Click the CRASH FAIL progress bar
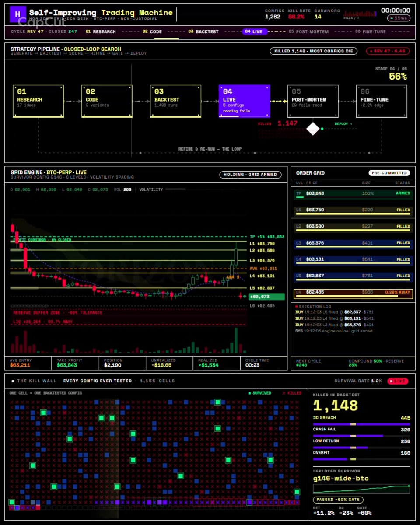Viewport: 420px width, 525px height. point(361,436)
